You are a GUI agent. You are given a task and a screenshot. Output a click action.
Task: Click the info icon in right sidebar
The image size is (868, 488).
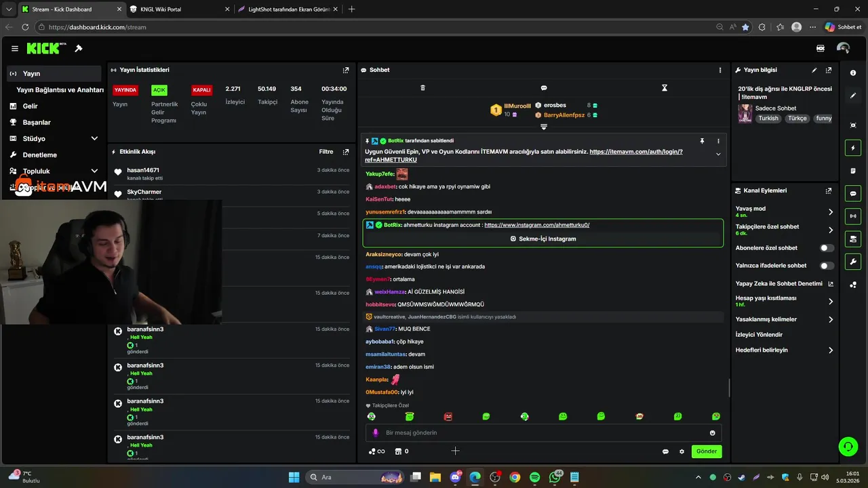(x=853, y=73)
